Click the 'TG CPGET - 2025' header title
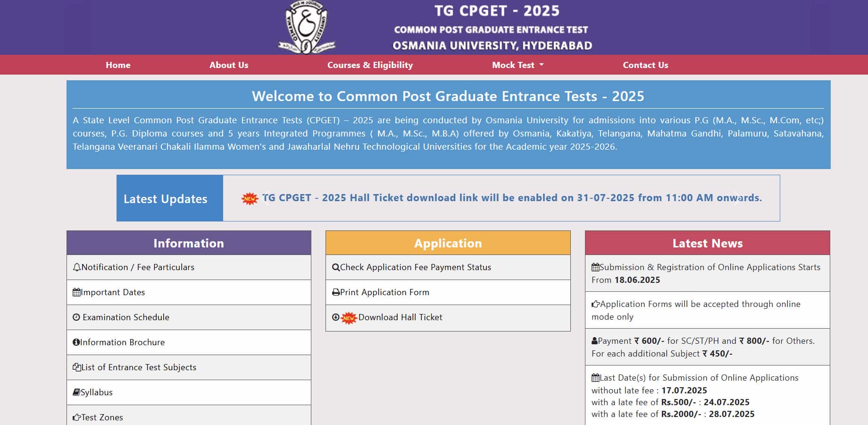The height and width of the screenshot is (425, 868). [x=497, y=11]
